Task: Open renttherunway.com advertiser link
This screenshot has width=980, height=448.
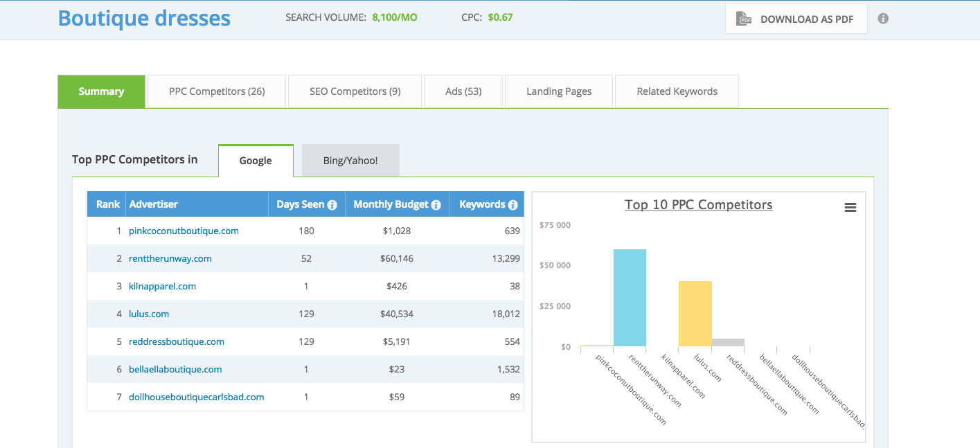Action: (x=170, y=258)
